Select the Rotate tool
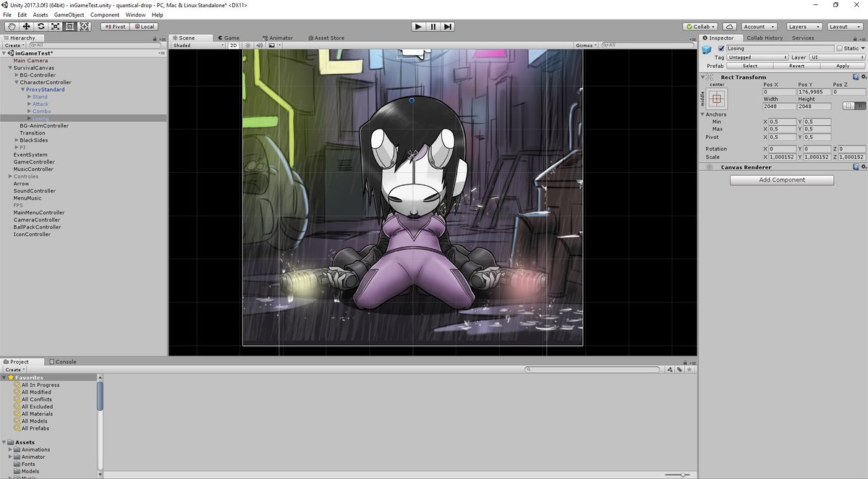Image resolution: width=868 pixels, height=479 pixels. [x=41, y=27]
